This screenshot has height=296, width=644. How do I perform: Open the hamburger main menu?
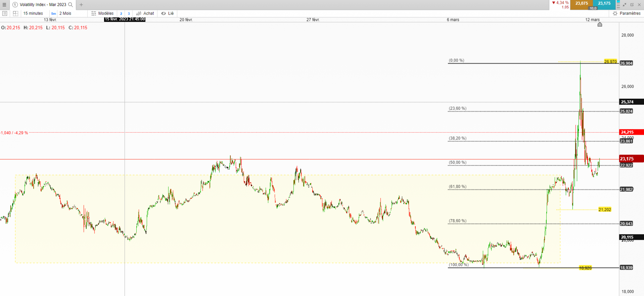pos(4,5)
